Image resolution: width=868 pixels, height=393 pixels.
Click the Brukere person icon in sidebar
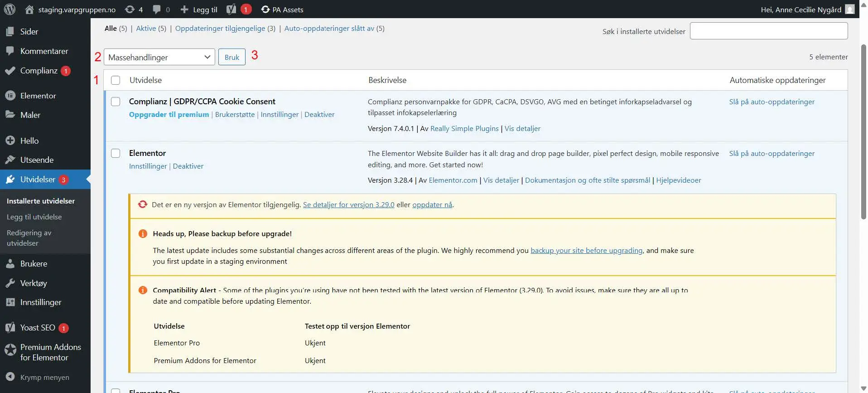coord(10,263)
